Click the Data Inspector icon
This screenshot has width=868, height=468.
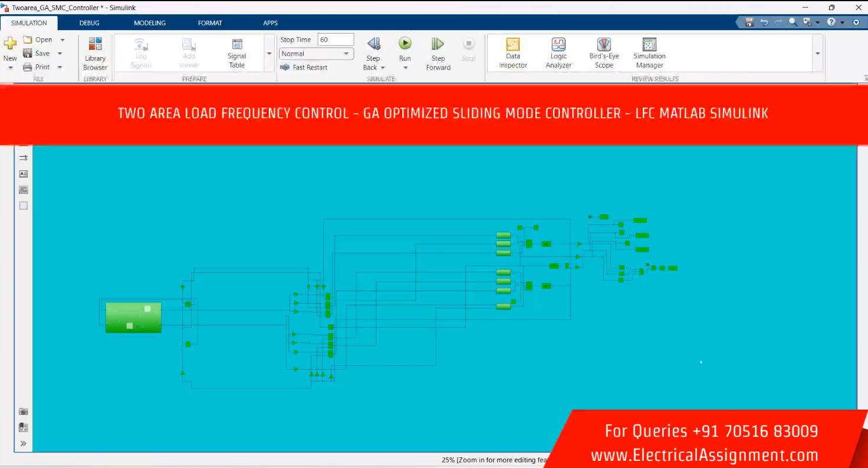coord(513,53)
